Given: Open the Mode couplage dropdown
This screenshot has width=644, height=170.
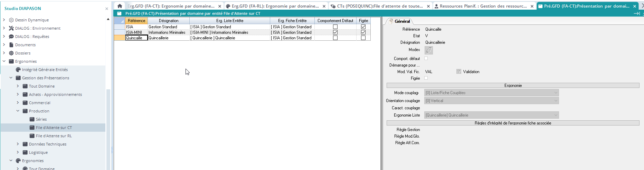Looking at the screenshot, I should point(556,93).
